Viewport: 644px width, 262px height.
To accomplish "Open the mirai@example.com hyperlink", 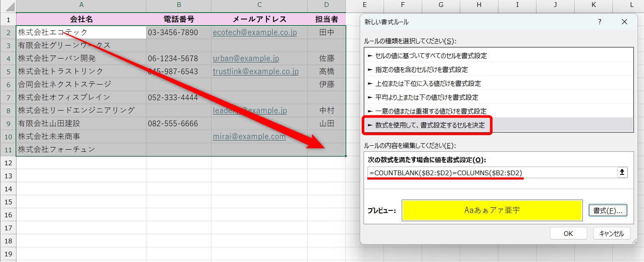I will 249,136.
